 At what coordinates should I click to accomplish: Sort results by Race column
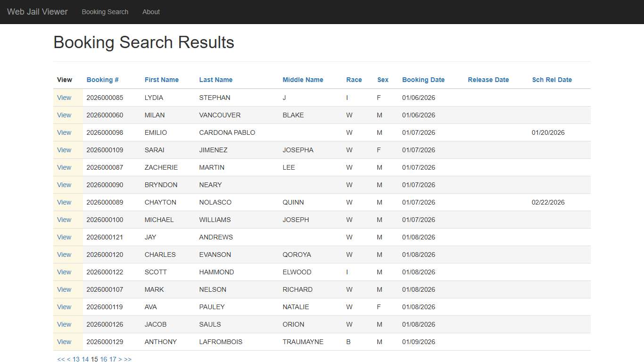[x=354, y=80]
